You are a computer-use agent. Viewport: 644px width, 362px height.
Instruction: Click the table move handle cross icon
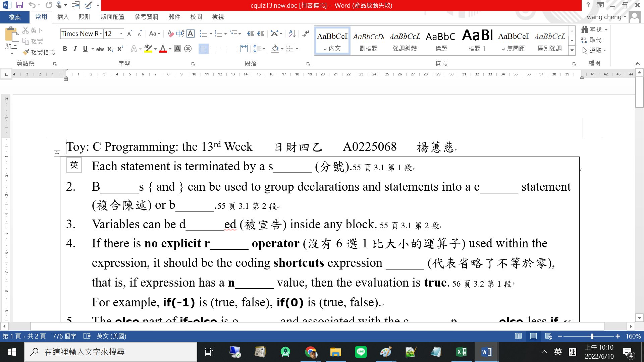pyautogui.click(x=57, y=153)
